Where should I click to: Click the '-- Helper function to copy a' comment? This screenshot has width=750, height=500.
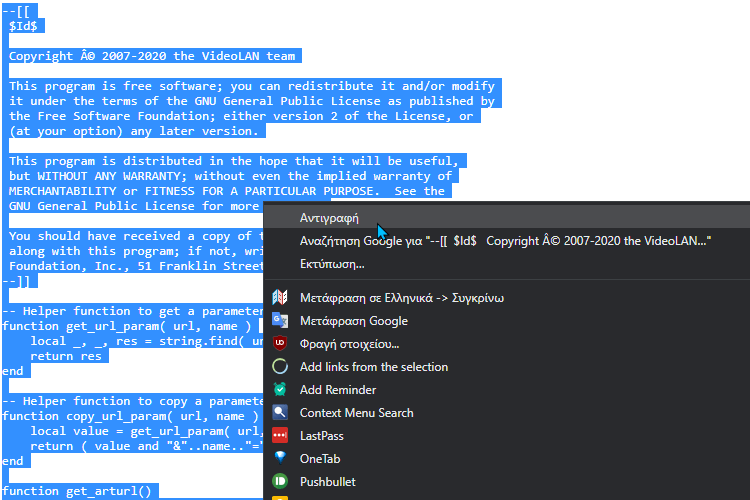133,401
